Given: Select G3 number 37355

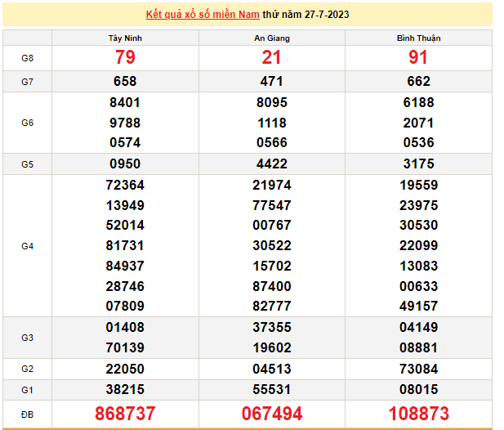Looking at the screenshot, I should (x=272, y=327).
